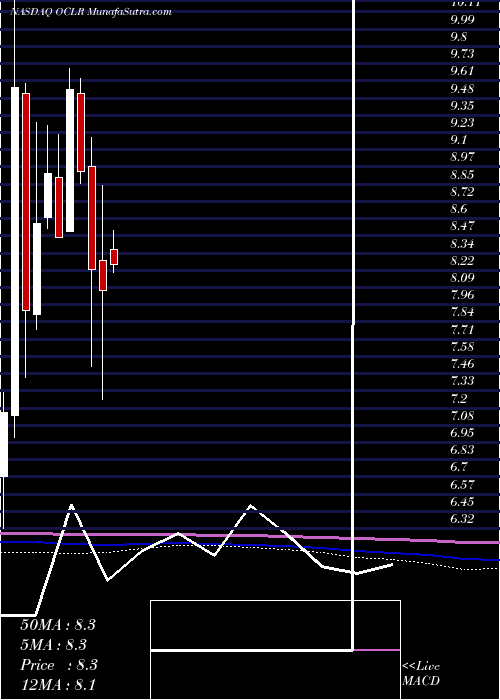Click the 9.99 price axis label

pos(462,20)
